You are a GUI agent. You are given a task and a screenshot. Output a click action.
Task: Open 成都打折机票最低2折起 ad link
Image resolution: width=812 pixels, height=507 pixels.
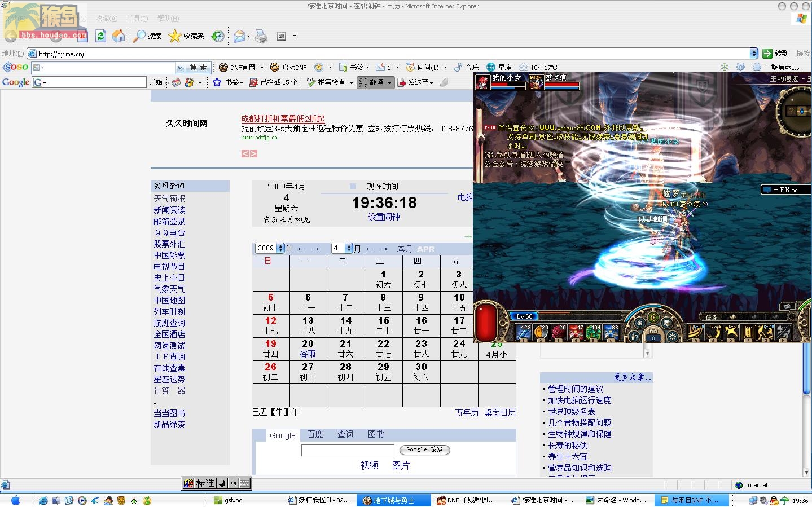(x=283, y=119)
